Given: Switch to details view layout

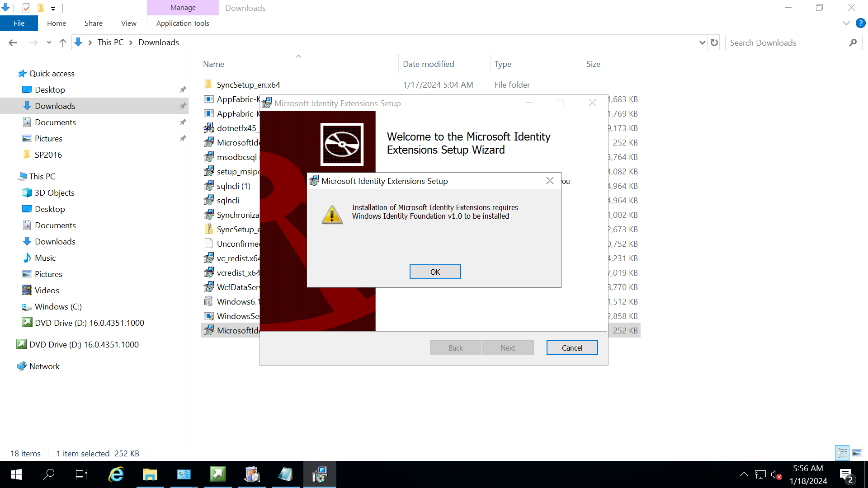Looking at the screenshot, I should click(842, 453).
